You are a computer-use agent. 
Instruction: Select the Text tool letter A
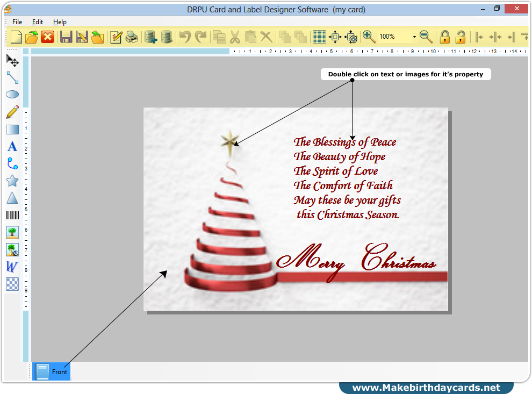coord(12,147)
